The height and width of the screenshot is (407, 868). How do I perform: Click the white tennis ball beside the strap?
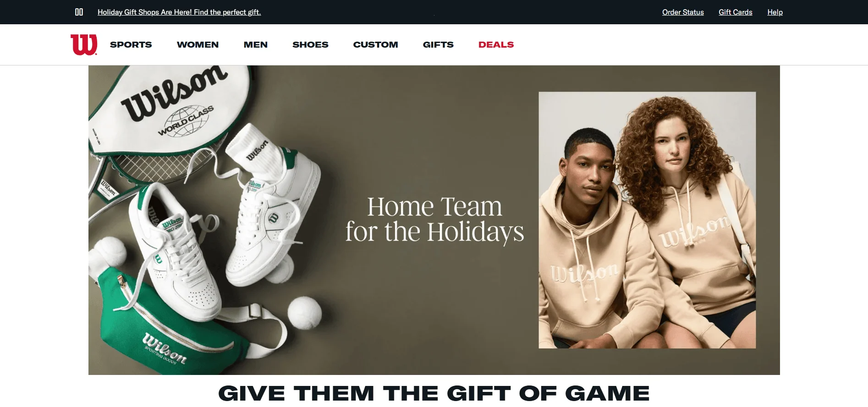304,313
